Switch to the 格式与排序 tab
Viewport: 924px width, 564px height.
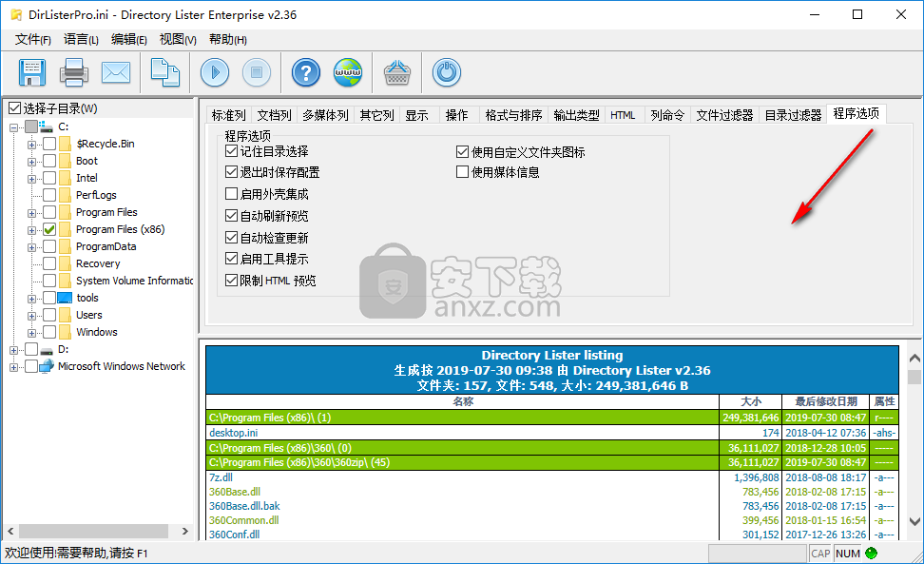pos(513,115)
